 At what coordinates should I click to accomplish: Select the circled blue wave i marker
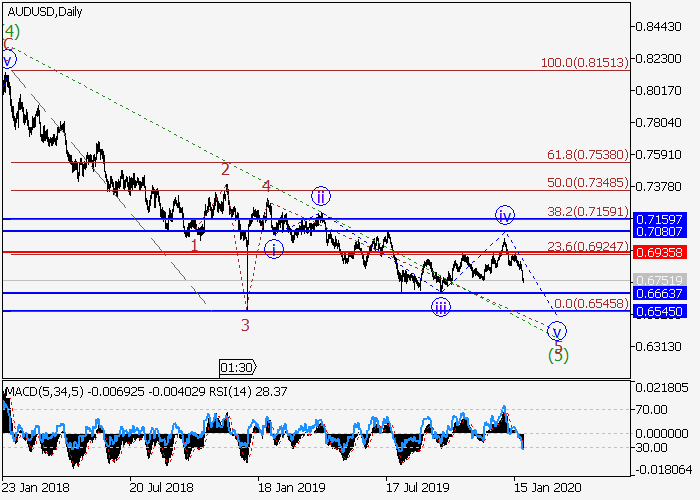pyautogui.click(x=273, y=248)
